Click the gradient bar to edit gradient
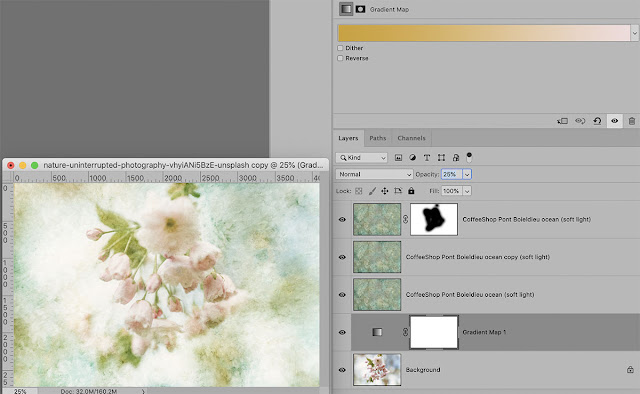640x394 pixels. coord(484,33)
